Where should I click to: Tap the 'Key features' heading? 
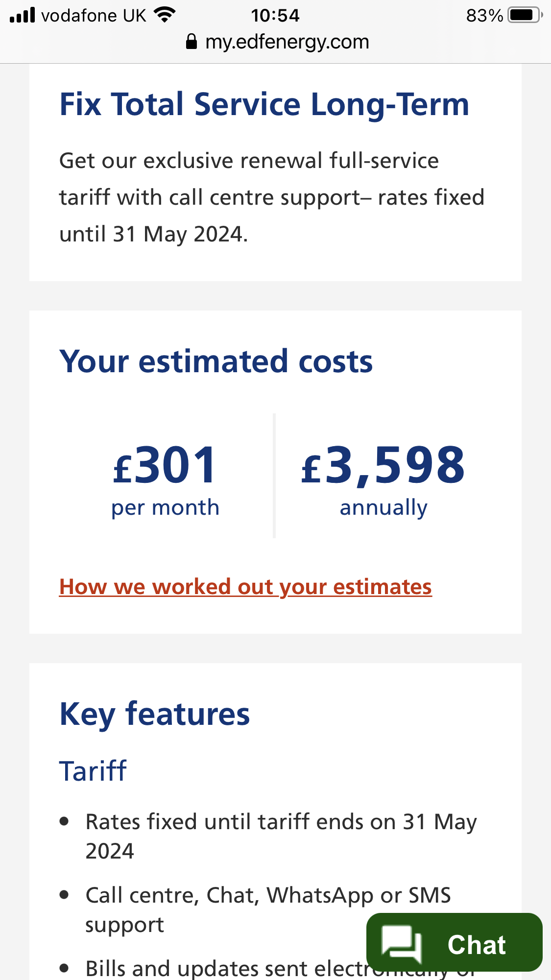point(154,714)
